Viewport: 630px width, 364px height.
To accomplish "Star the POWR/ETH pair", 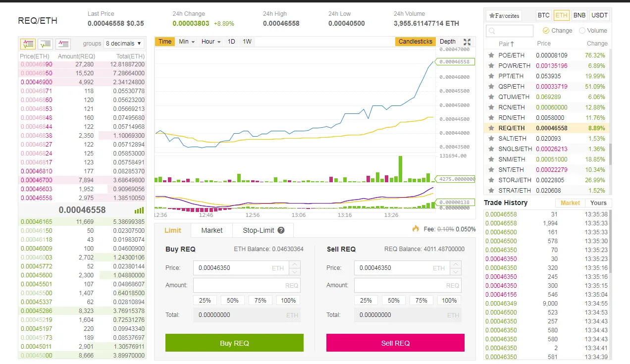I will point(491,65).
